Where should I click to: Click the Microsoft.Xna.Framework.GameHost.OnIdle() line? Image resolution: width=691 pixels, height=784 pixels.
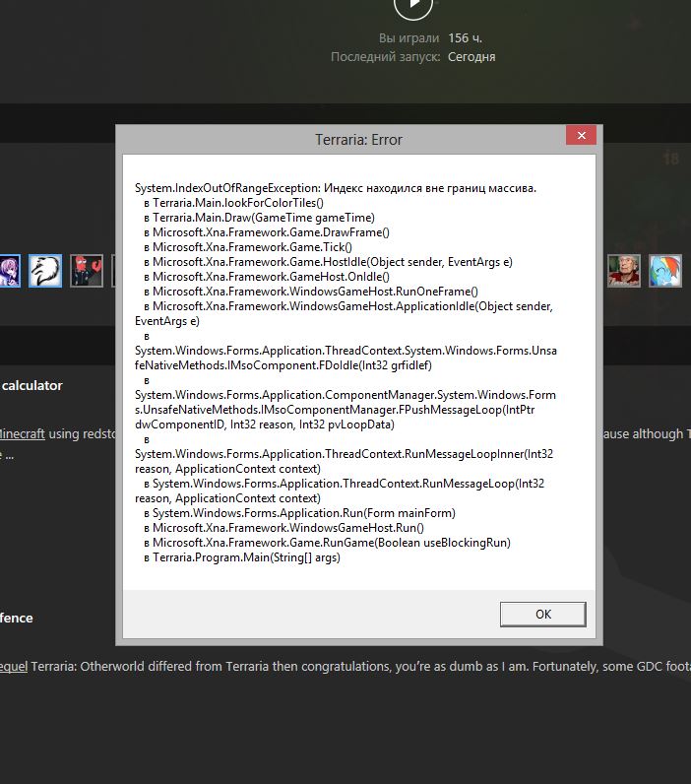(267, 277)
